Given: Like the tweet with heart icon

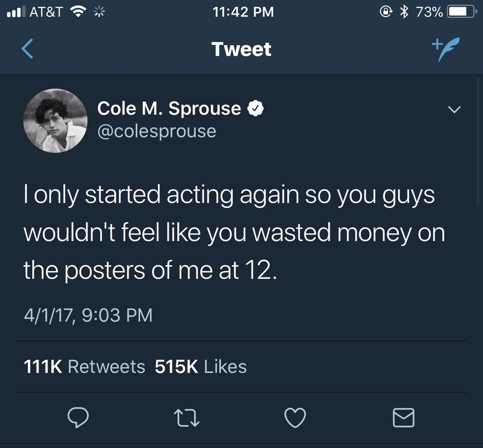Looking at the screenshot, I should pos(296,418).
